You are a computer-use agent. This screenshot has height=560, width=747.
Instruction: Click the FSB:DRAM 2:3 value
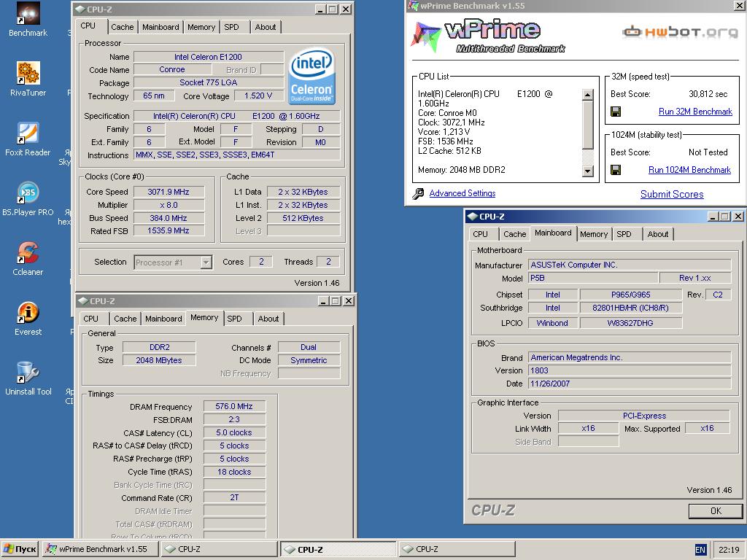coord(234,419)
